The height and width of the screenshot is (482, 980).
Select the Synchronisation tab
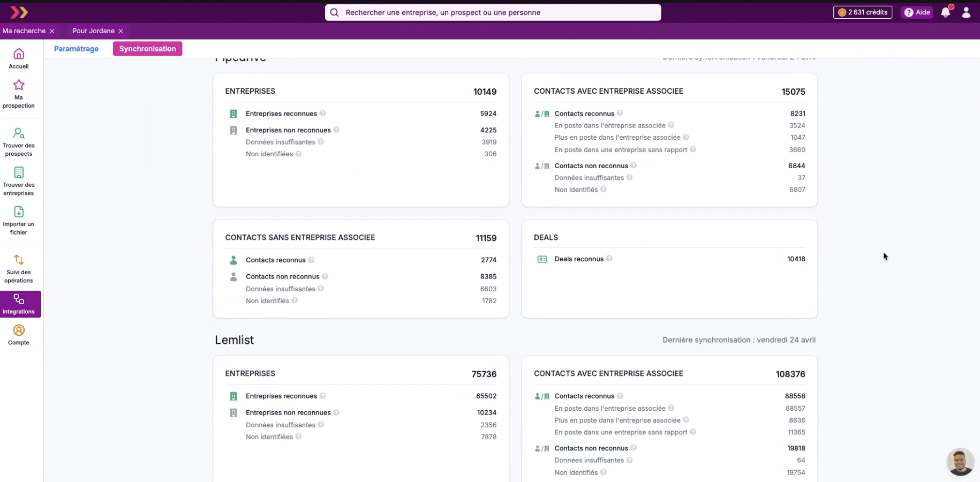(x=148, y=49)
